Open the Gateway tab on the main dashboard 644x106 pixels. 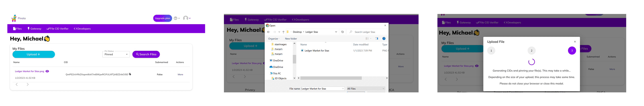pyautogui.click(x=35, y=29)
